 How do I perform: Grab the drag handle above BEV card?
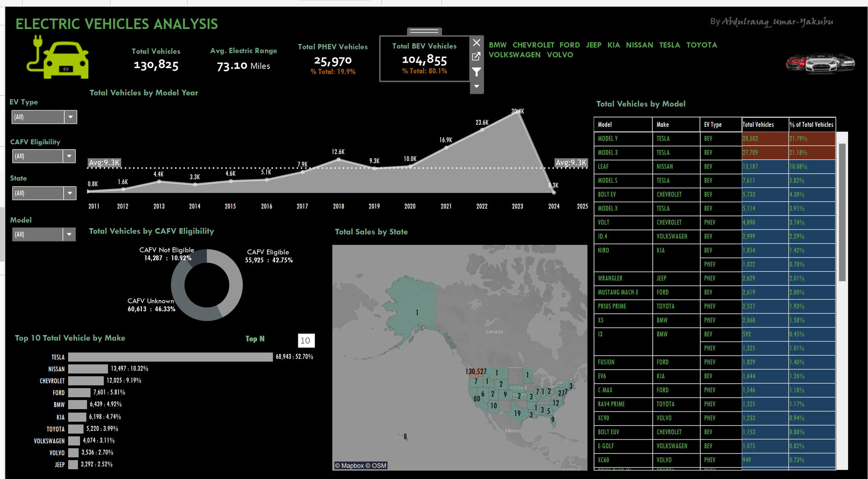click(x=424, y=31)
